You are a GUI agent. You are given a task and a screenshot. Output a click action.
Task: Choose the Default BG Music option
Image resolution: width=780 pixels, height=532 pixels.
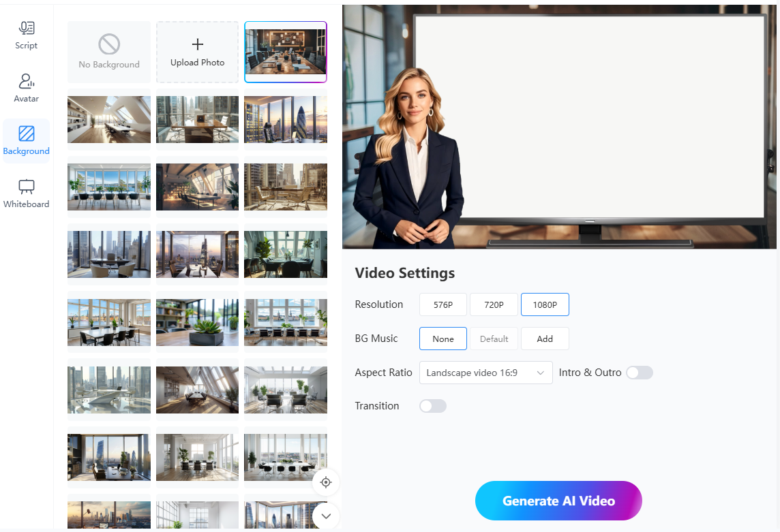click(494, 339)
